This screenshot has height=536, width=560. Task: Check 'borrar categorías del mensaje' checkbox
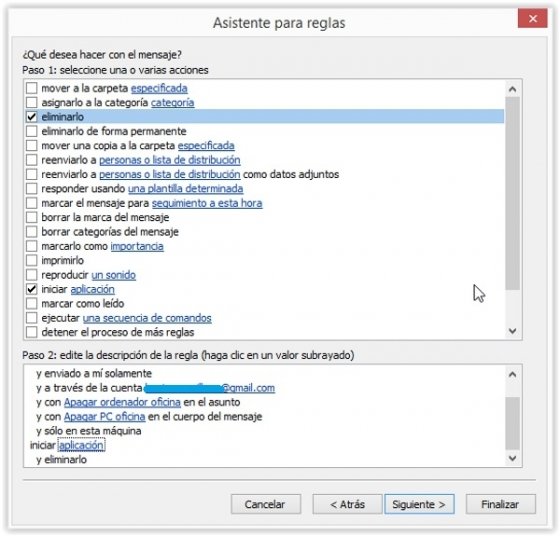click(31, 232)
